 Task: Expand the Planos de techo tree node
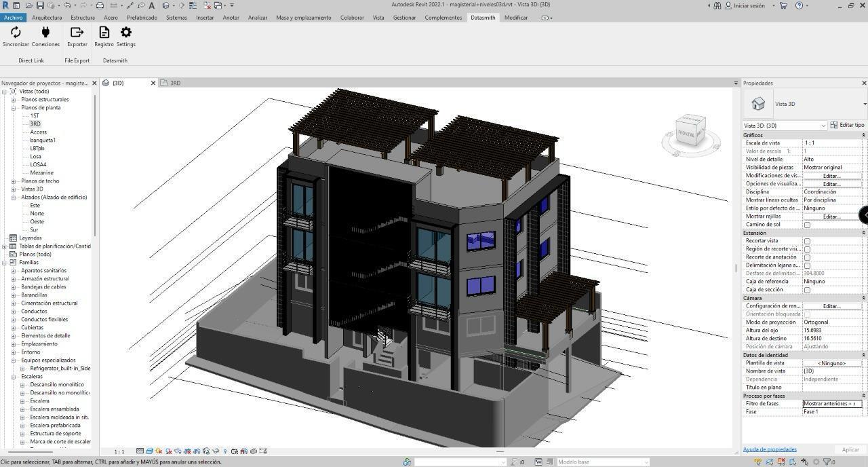pyautogui.click(x=14, y=181)
